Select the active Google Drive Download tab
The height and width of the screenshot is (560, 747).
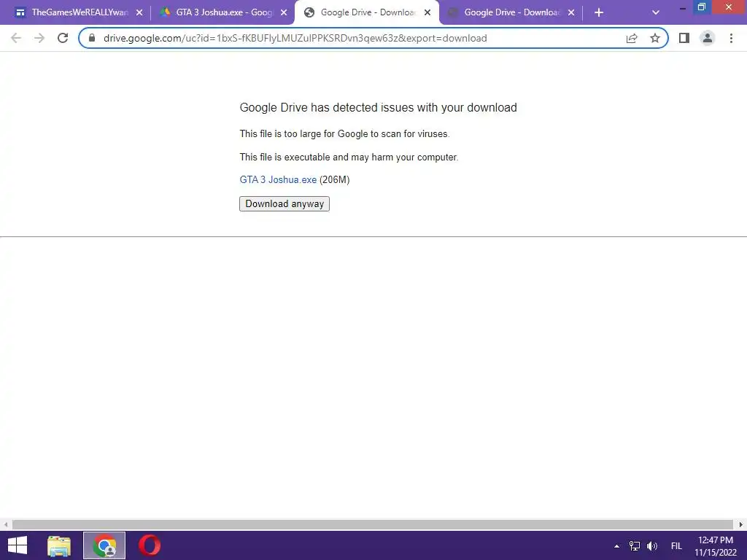[368, 12]
